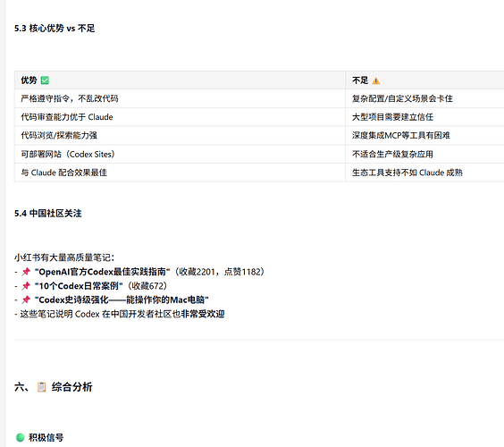Click the warning triangle icon beside 不足
Viewport: 504px width, 447px height.
(x=375, y=80)
